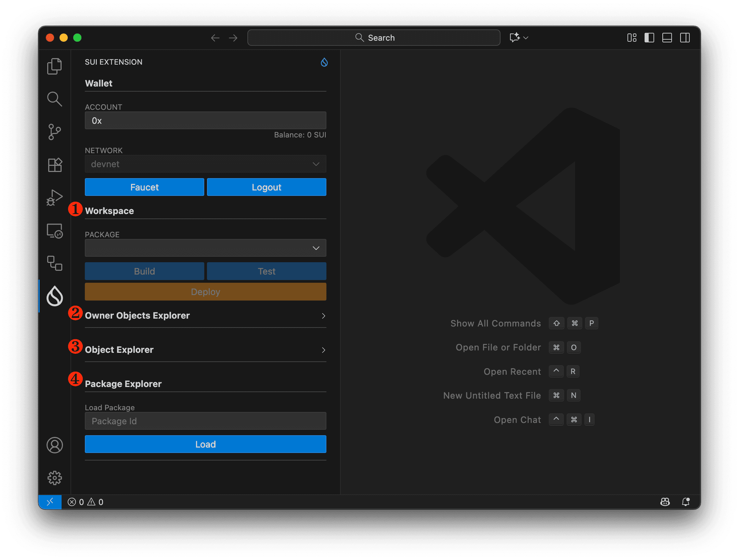The width and height of the screenshot is (739, 560).
Task: Open the Explorer view in the activity bar
Action: [x=54, y=66]
